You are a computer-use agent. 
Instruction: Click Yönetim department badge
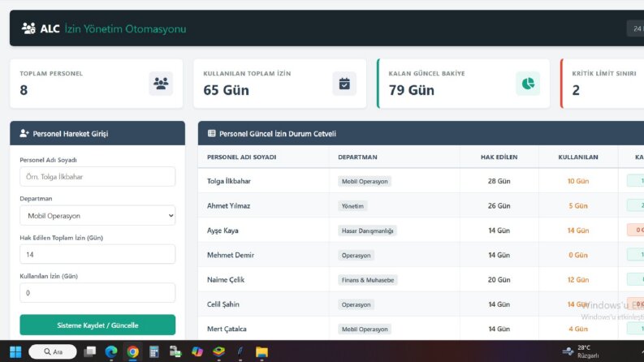coord(352,206)
